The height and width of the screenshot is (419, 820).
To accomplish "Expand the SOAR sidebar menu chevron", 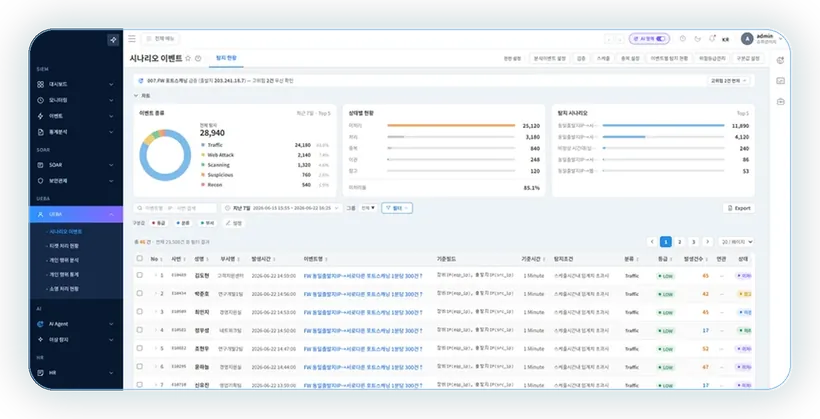I will [111, 165].
